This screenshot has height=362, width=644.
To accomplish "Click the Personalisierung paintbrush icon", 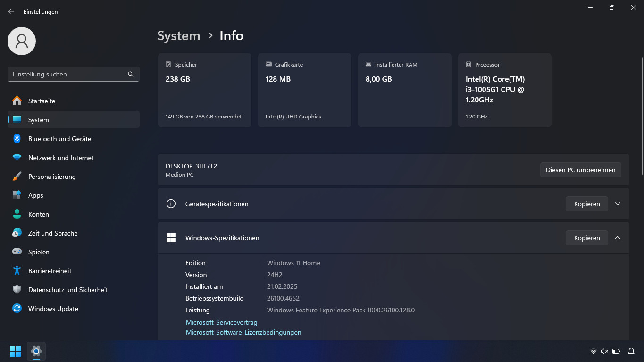I will click(x=17, y=177).
